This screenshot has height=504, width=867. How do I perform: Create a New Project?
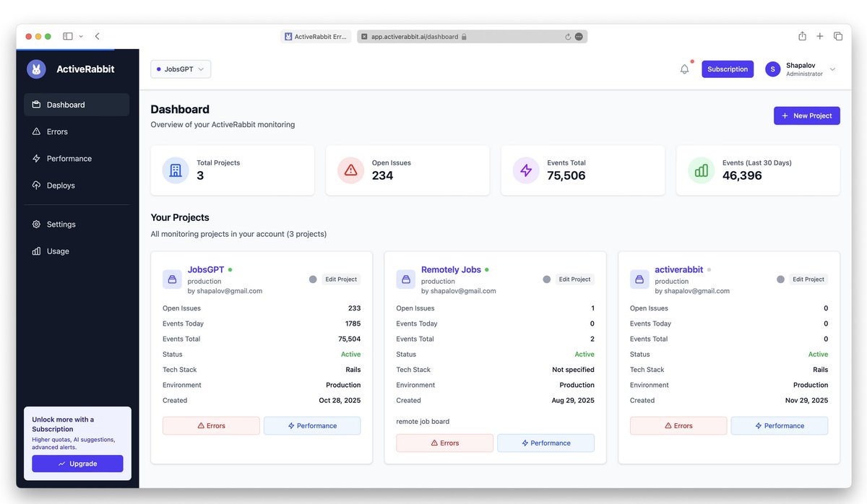pyautogui.click(x=806, y=116)
